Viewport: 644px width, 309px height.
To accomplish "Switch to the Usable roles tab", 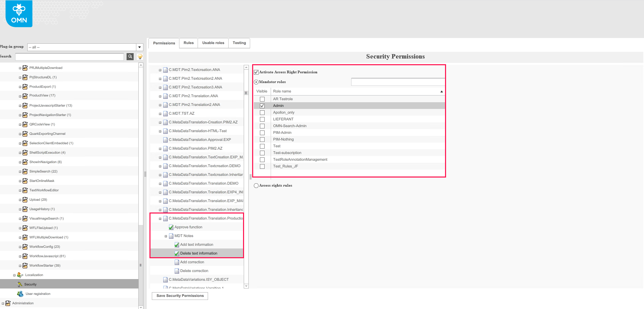I will point(213,43).
